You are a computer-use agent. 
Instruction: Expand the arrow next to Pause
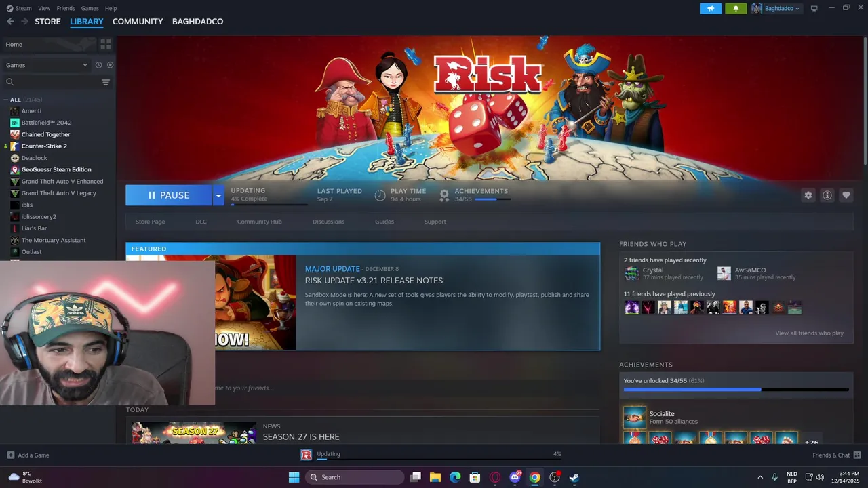pos(218,195)
